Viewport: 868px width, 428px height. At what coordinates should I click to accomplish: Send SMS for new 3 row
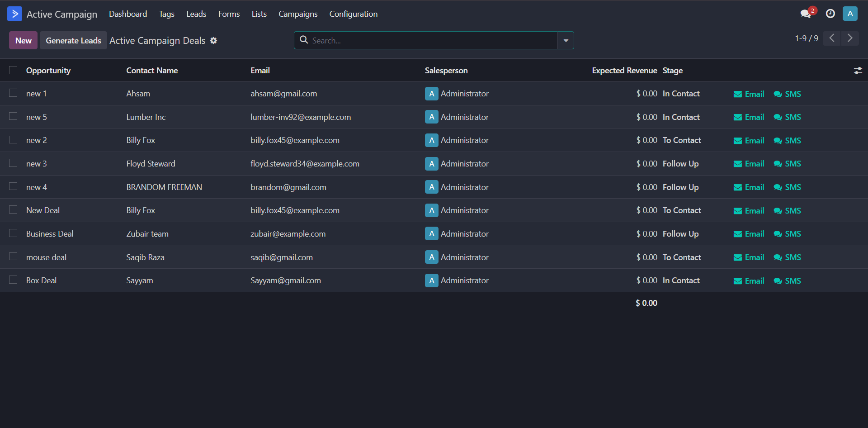[x=787, y=164]
